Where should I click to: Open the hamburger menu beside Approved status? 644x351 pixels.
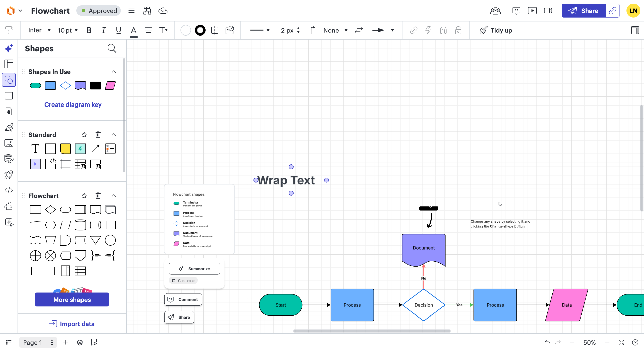click(x=131, y=11)
